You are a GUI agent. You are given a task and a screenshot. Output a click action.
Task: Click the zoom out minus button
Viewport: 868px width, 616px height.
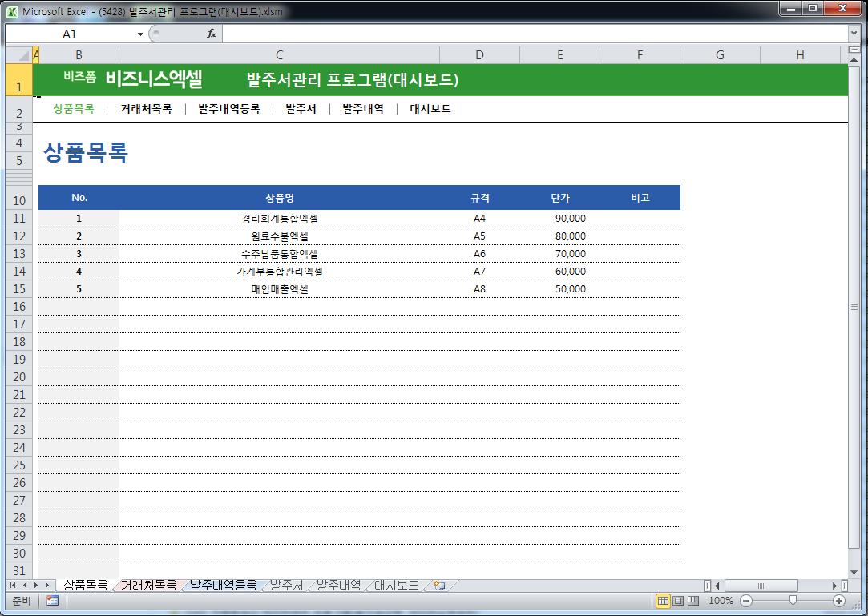[746, 601]
